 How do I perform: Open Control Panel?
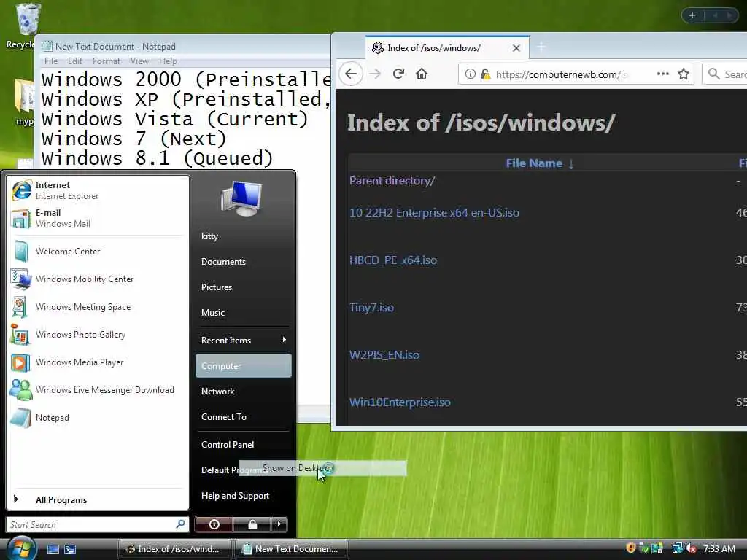pyautogui.click(x=243, y=445)
